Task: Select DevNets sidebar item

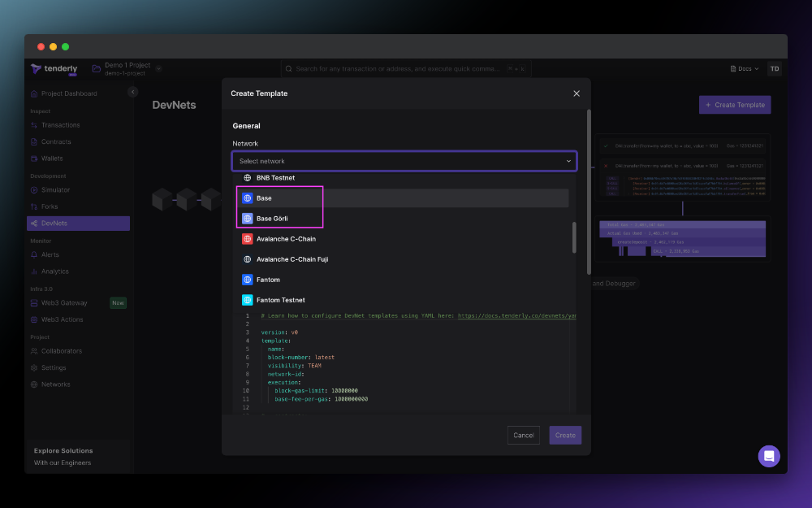Action: pyautogui.click(x=78, y=224)
